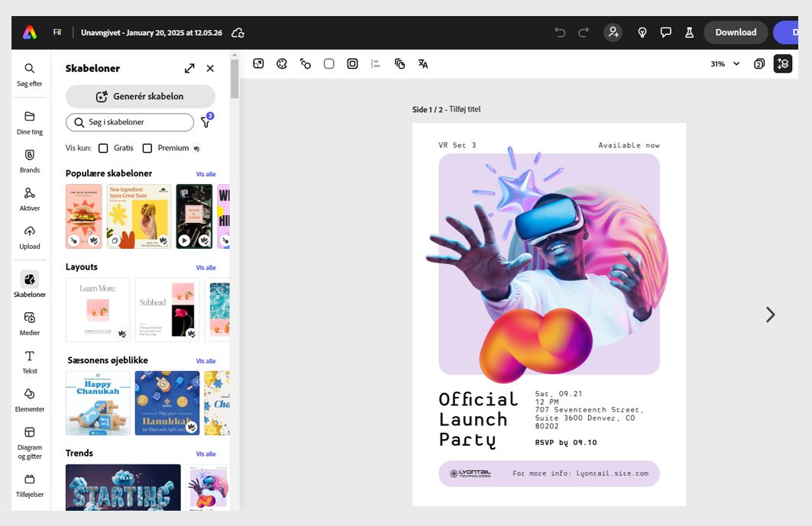Open the Elementer panel

(29, 401)
